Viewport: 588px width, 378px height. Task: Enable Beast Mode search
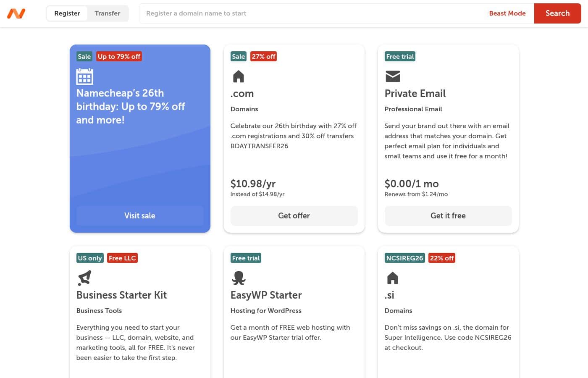tap(507, 13)
